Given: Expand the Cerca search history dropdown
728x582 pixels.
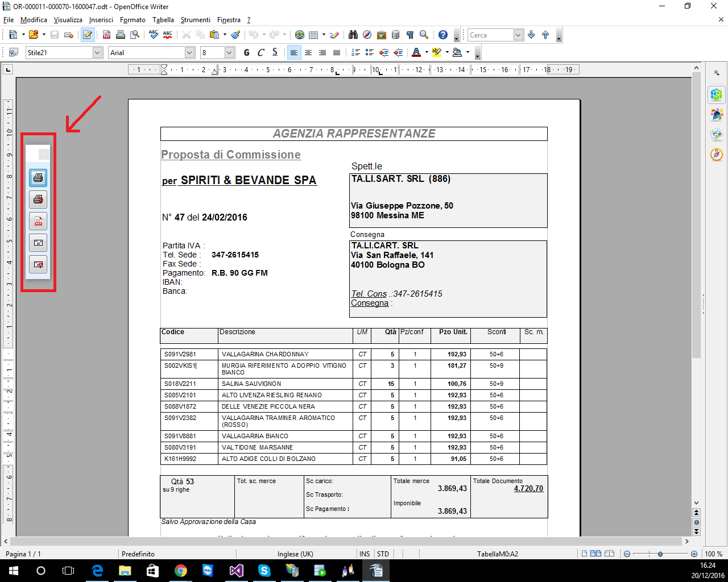Looking at the screenshot, I should tap(518, 35).
